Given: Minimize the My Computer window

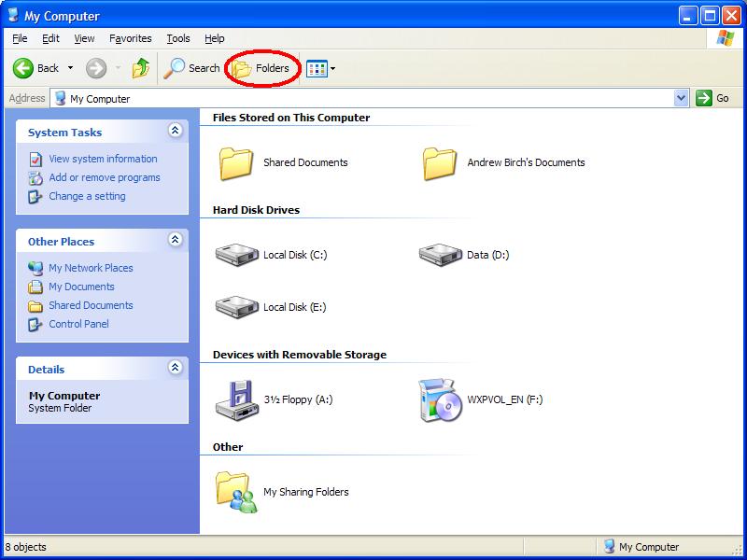Looking at the screenshot, I should click(x=687, y=16).
